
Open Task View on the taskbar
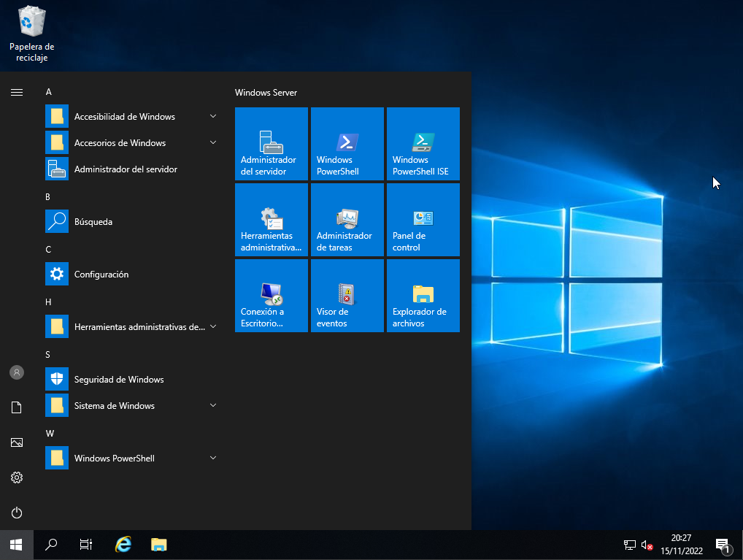coord(86,545)
